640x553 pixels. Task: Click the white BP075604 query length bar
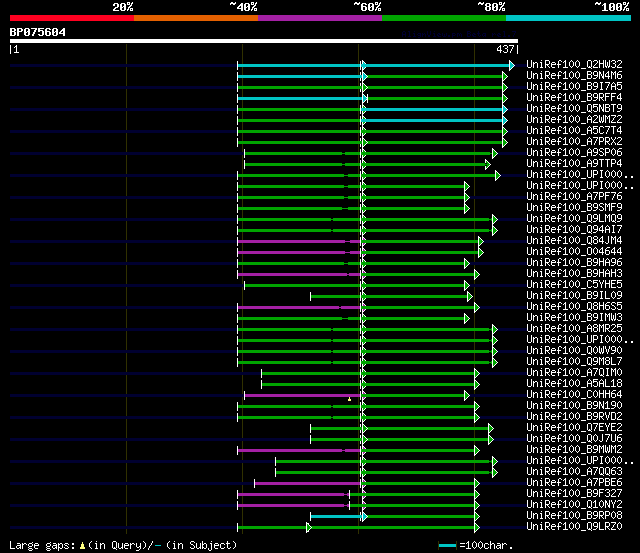click(x=264, y=41)
